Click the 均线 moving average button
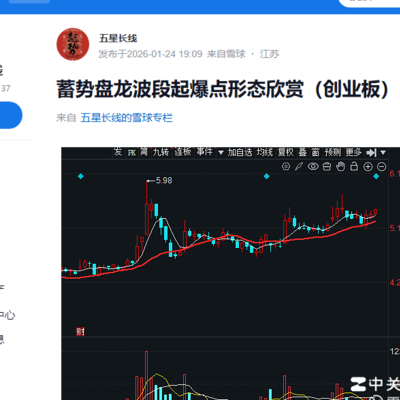Image resolution: width=400 pixels, height=400 pixels. 265,152
